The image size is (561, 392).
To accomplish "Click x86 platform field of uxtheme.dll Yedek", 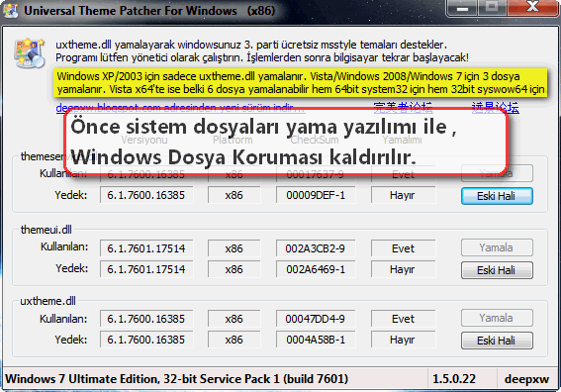I will pos(234,340).
